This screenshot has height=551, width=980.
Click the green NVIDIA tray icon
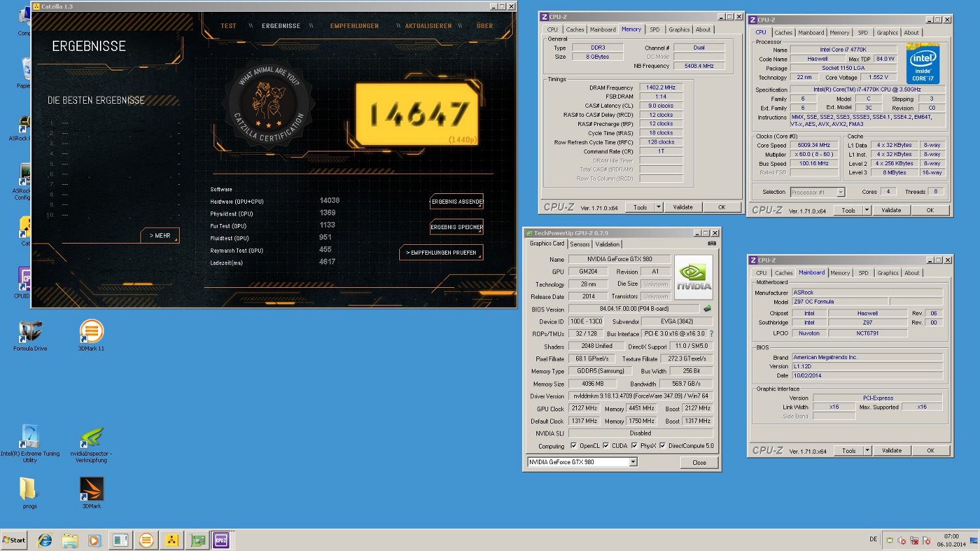coord(889,541)
